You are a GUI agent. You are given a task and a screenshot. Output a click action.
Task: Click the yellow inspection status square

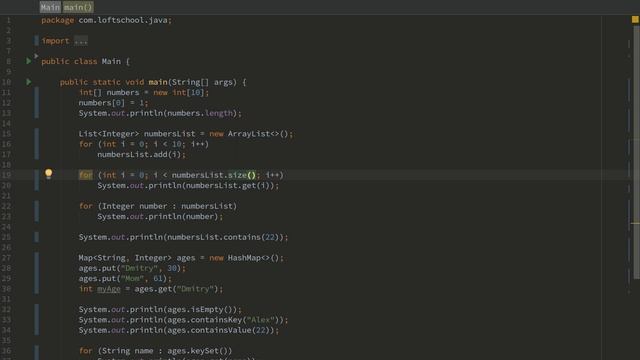pyautogui.click(x=635, y=19)
